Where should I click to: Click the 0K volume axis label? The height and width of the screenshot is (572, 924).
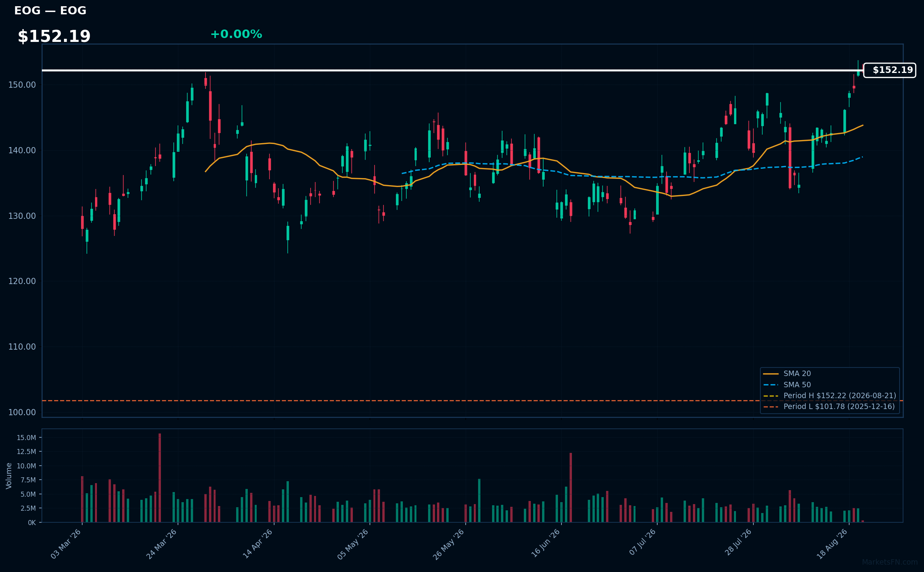pyautogui.click(x=32, y=523)
